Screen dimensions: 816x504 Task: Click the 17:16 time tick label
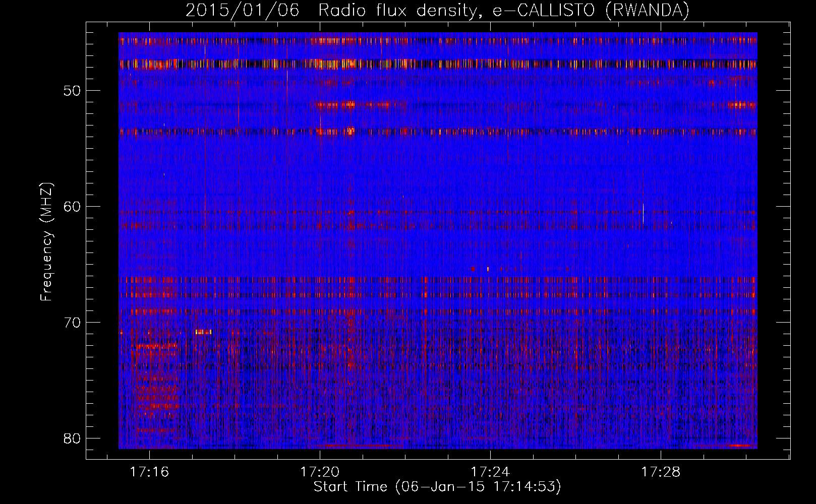149,472
